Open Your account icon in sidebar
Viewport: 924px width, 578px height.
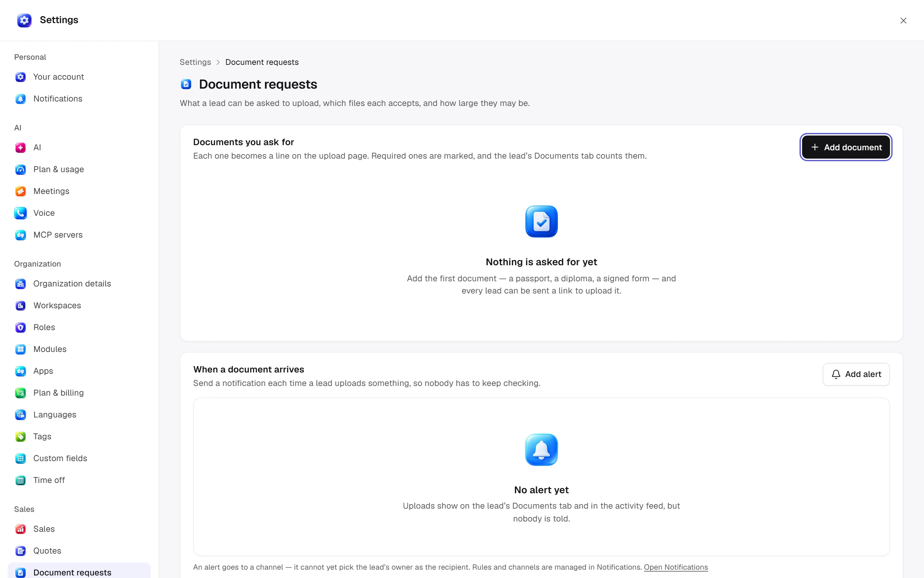tap(21, 77)
